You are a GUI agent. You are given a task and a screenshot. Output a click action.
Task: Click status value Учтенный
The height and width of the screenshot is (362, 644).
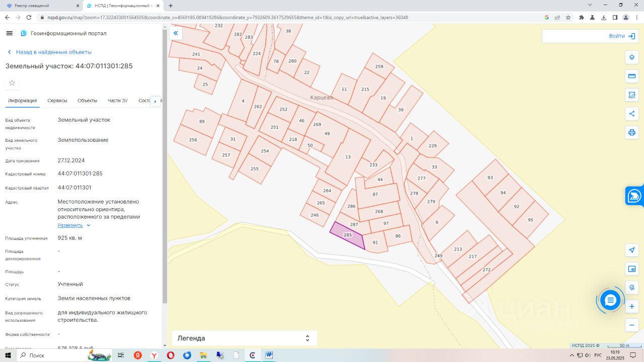[x=70, y=284]
